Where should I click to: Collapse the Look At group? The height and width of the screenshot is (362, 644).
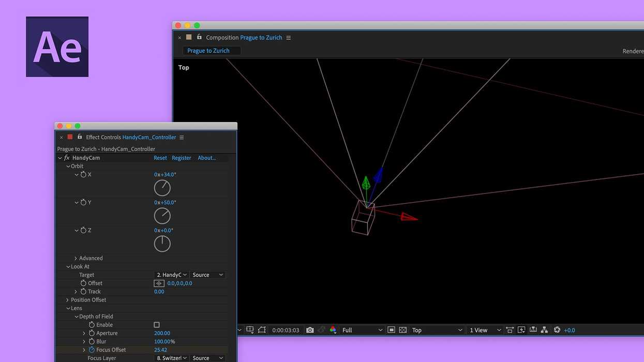click(x=68, y=266)
